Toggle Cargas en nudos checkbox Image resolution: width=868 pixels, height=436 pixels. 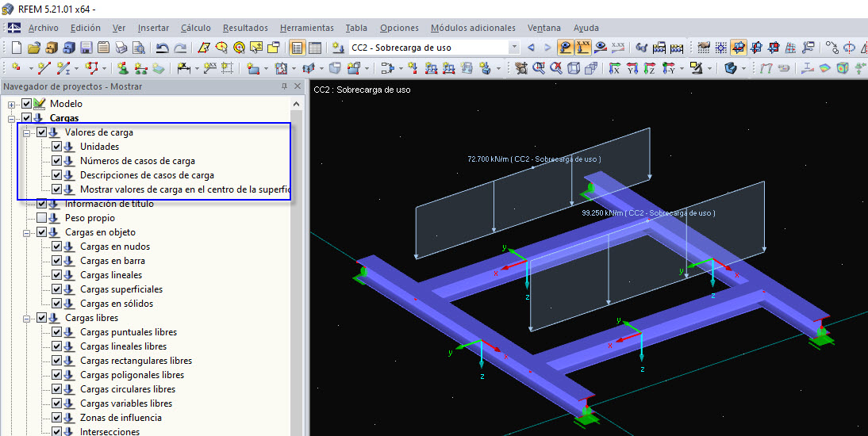pyautogui.click(x=56, y=247)
